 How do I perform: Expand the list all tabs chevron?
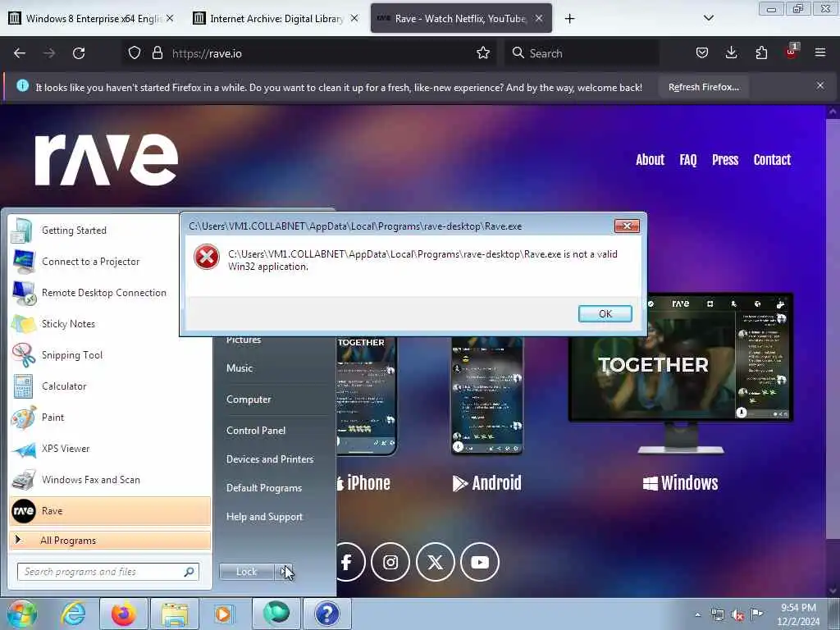pyautogui.click(x=708, y=18)
